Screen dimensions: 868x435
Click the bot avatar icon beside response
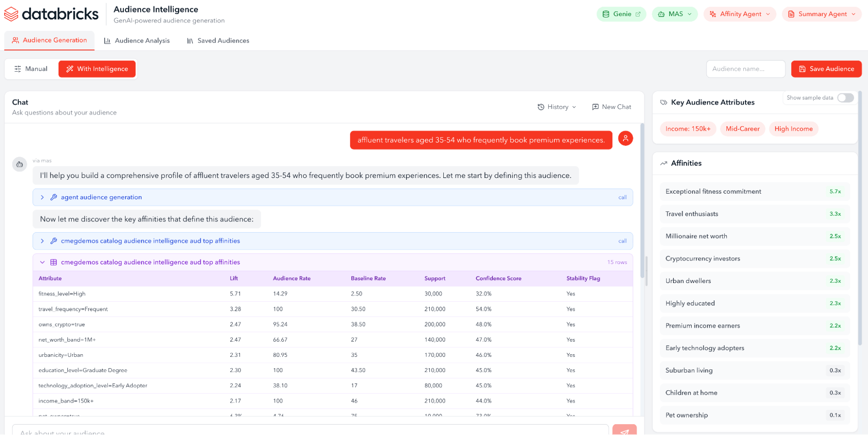click(20, 165)
